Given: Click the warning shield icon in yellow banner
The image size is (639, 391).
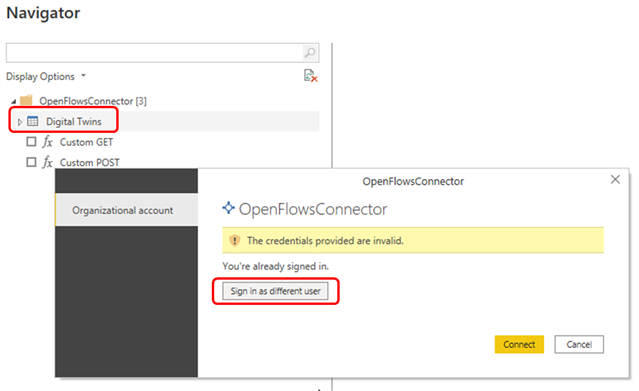Looking at the screenshot, I should (234, 241).
